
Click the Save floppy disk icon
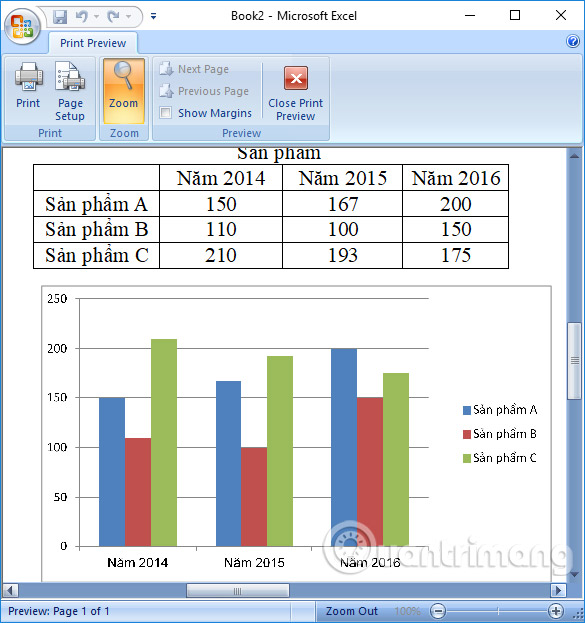pos(60,17)
